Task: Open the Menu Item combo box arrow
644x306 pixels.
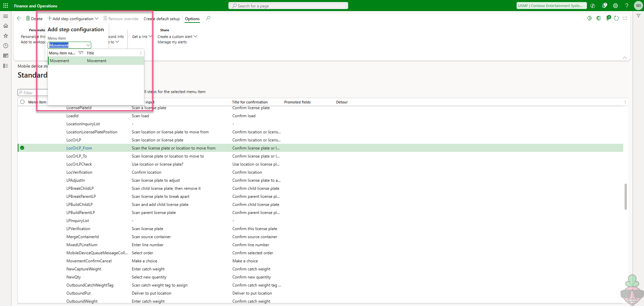Action: pyautogui.click(x=88, y=45)
